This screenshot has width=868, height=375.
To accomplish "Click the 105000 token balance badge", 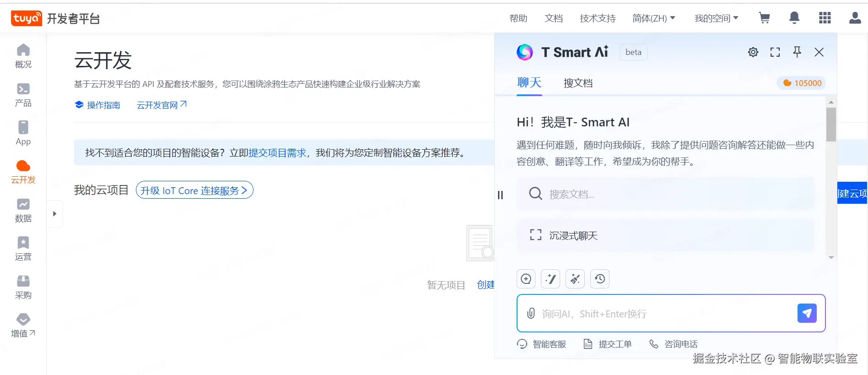I will (802, 83).
